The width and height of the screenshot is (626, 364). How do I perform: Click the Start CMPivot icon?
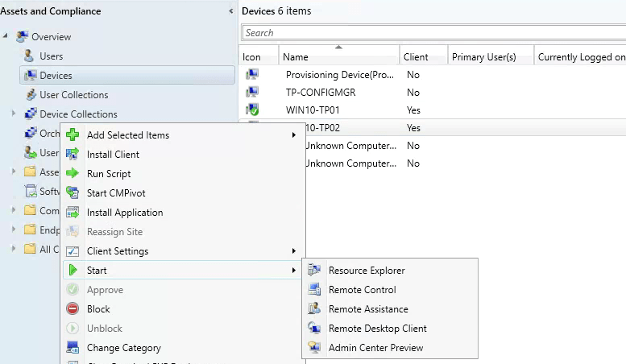coord(72,193)
